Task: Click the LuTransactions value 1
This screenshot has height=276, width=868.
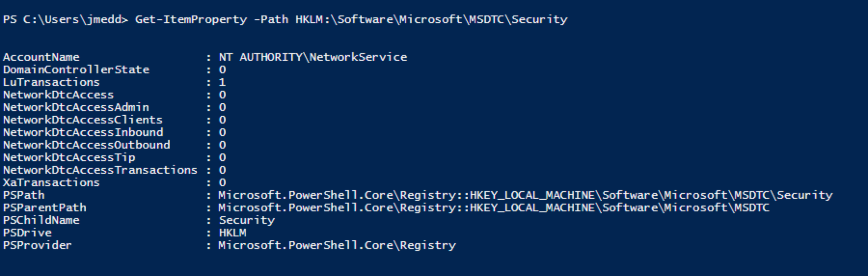Action: tap(222, 82)
